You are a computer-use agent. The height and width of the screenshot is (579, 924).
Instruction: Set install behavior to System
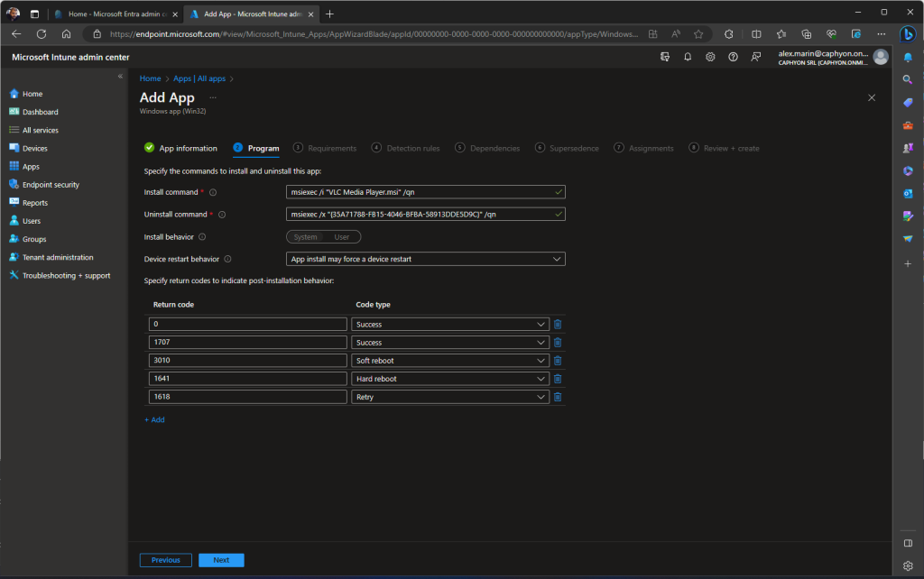coord(305,237)
